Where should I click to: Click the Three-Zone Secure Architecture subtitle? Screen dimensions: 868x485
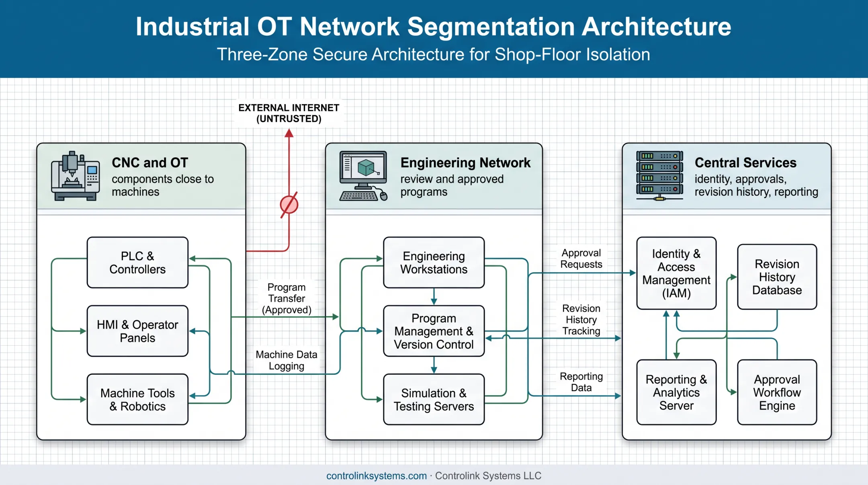click(x=433, y=54)
